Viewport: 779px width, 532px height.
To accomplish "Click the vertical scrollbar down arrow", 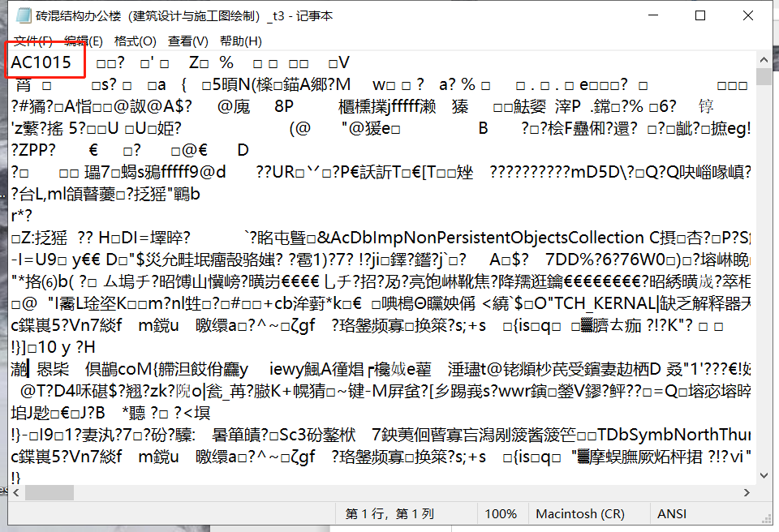I will click(x=764, y=474).
